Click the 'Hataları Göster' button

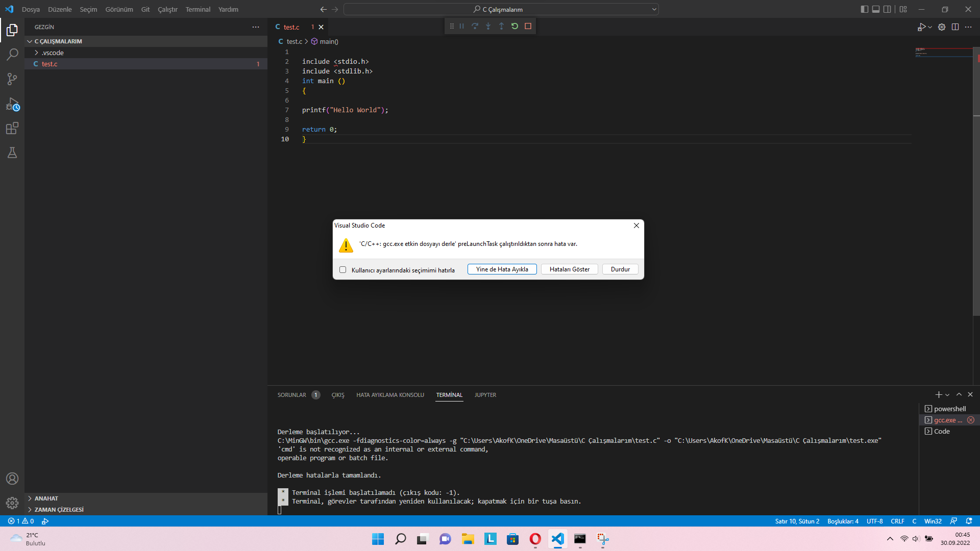569,269
